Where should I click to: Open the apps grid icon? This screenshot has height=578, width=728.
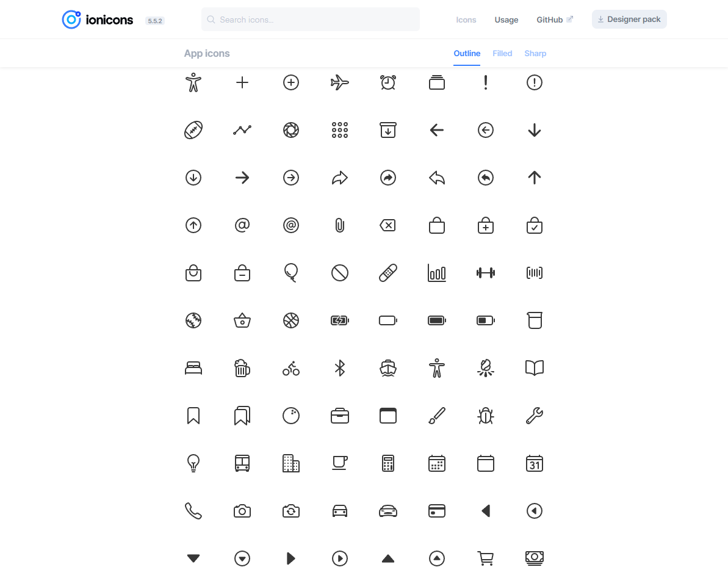(x=339, y=130)
